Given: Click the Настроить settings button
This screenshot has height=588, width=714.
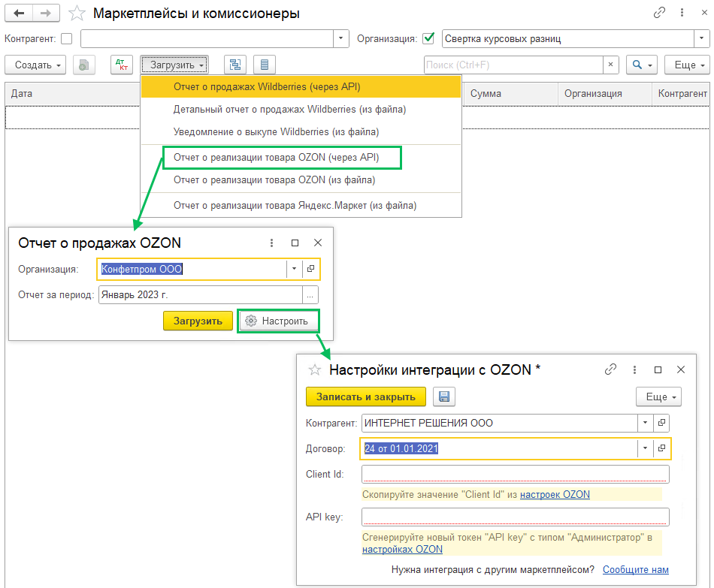Looking at the screenshot, I should click(x=277, y=321).
